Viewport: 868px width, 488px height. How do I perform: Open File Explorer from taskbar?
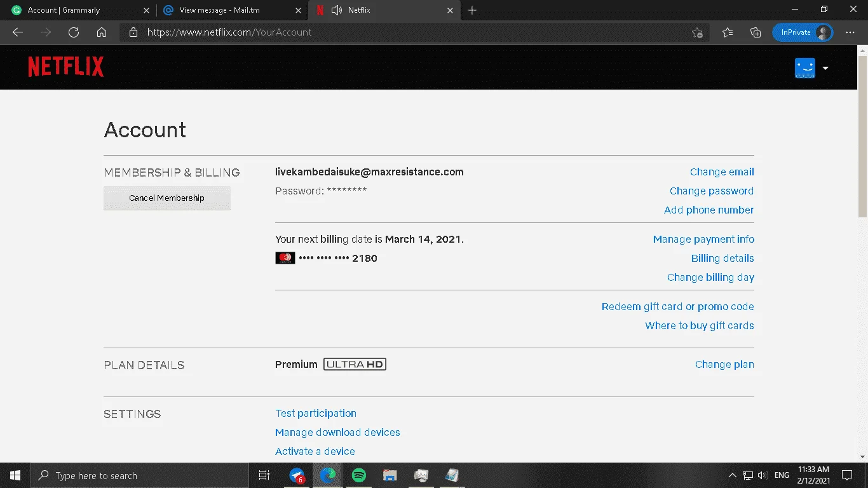390,475
